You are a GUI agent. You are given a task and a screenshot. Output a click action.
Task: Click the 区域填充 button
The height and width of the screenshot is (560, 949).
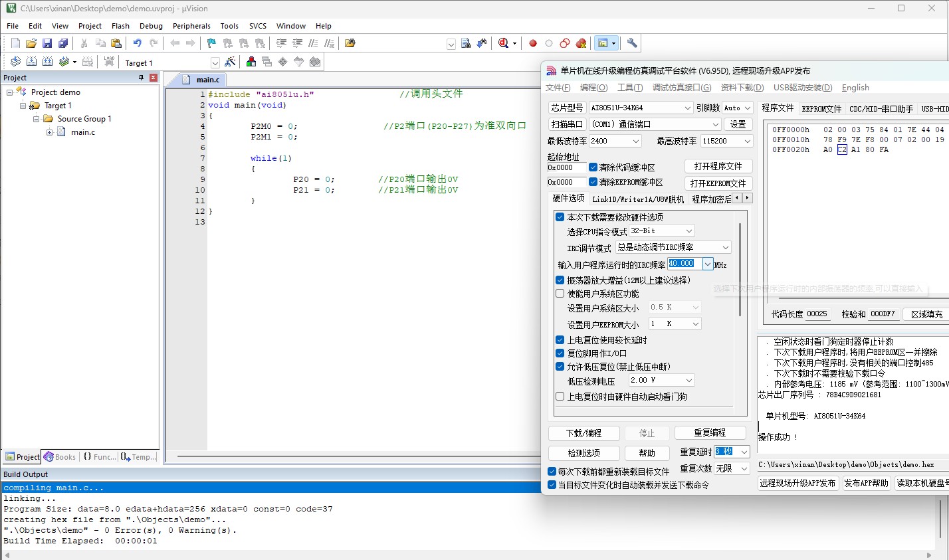click(x=926, y=314)
